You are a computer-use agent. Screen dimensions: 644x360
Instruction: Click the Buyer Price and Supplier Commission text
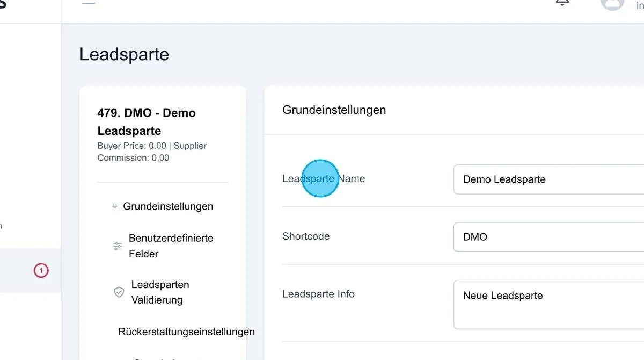coord(152,152)
